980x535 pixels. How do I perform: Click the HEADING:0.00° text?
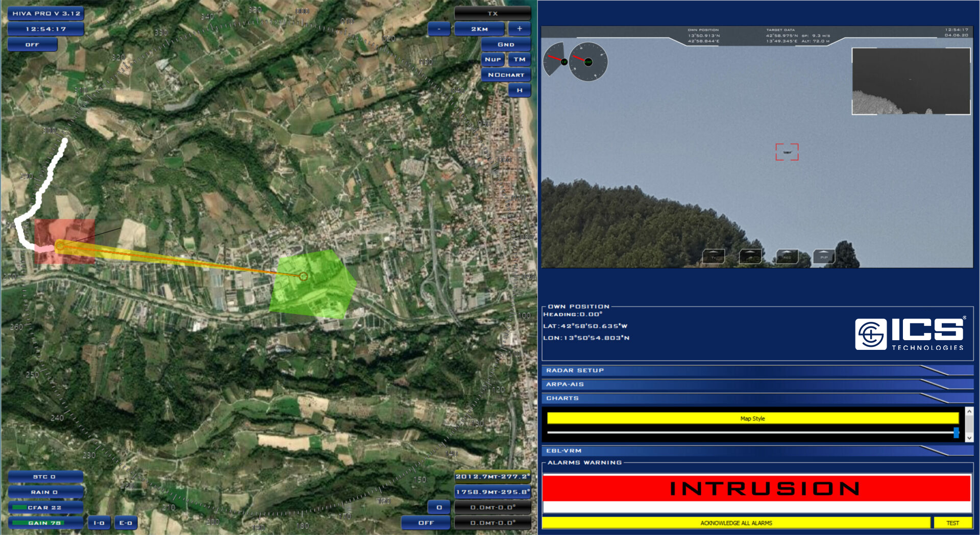click(573, 314)
